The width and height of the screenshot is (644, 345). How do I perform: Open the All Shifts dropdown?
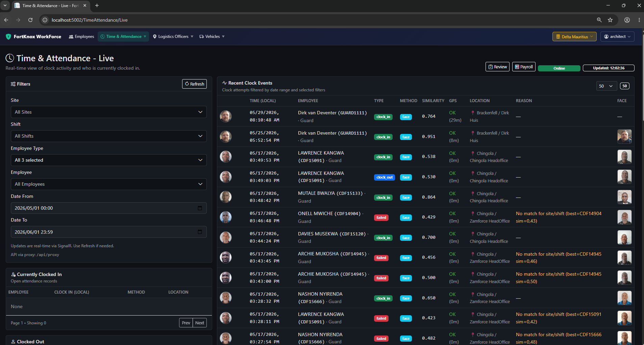click(x=109, y=136)
